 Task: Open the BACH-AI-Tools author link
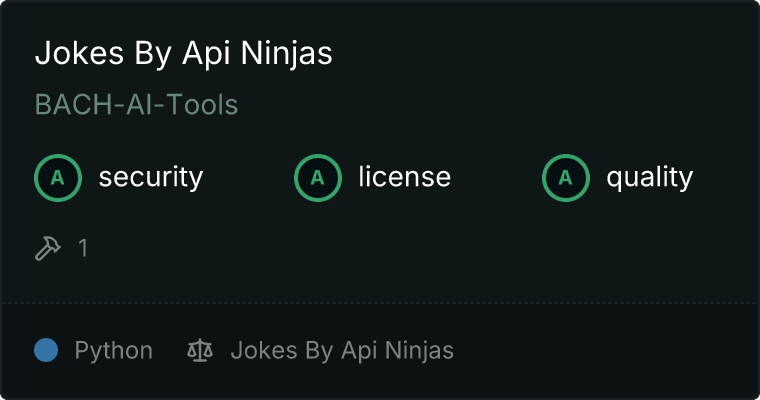tap(136, 105)
